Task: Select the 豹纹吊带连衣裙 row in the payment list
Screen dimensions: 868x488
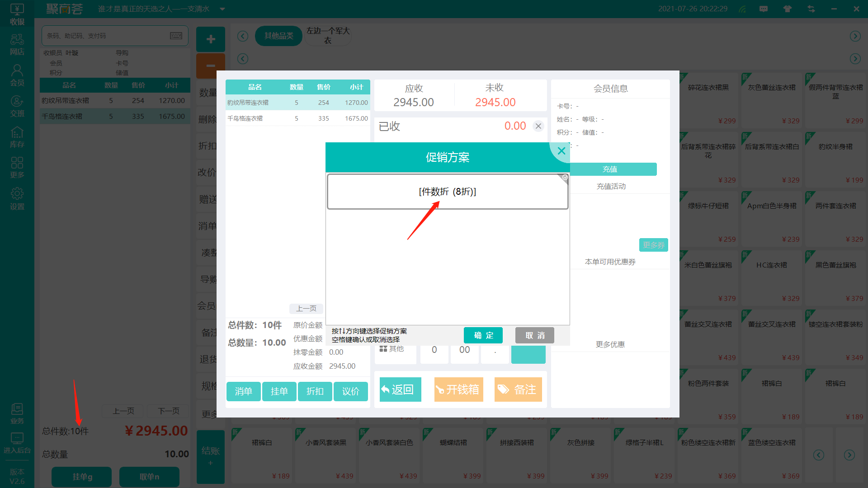Action: coord(297,103)
